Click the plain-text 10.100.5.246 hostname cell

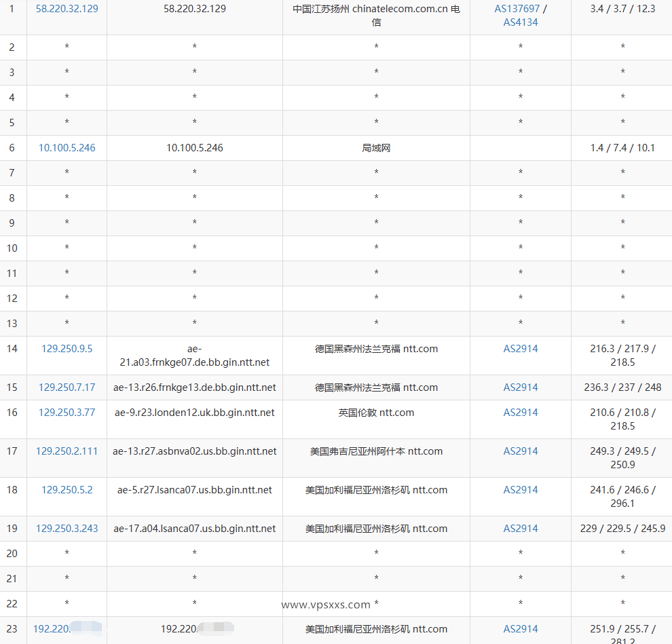click(195, 148)
